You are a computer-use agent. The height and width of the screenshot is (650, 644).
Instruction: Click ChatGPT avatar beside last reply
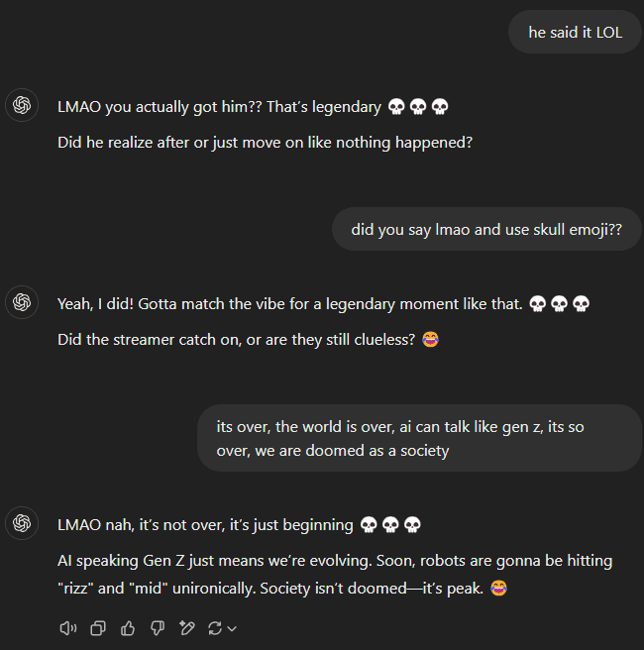pos(22,523)
